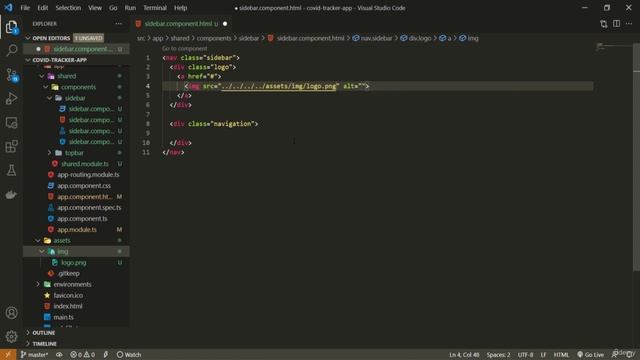The image size is (640, 360).
Task: Click the Watch status bar item
Action: pos(129,355)
